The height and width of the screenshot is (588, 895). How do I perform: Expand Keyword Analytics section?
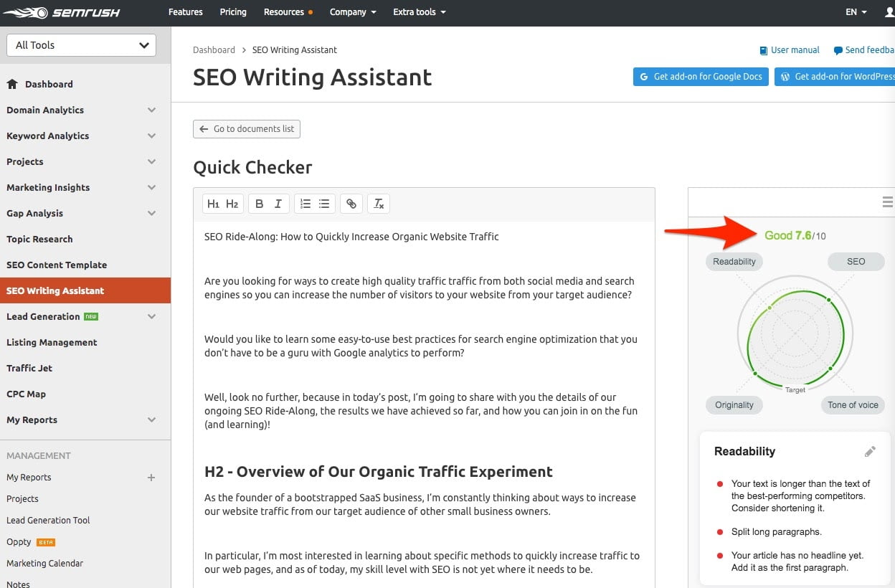pos(151,136)
